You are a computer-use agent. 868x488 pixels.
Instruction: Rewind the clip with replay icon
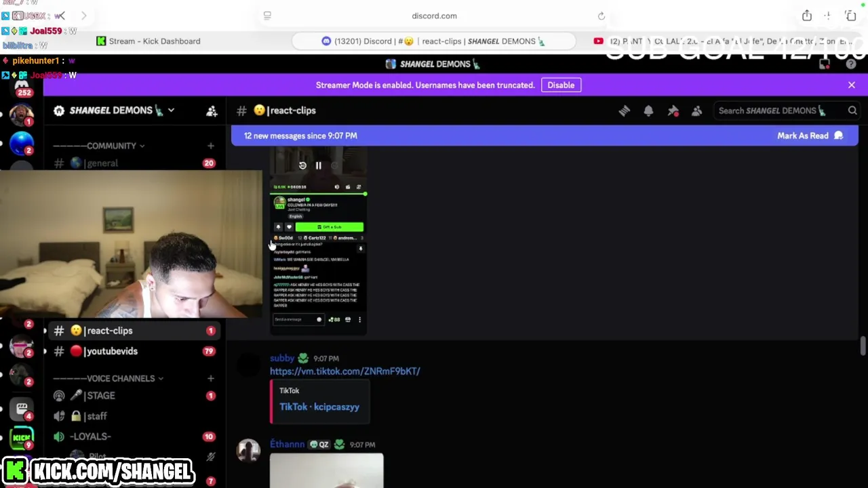click(302, 165)
